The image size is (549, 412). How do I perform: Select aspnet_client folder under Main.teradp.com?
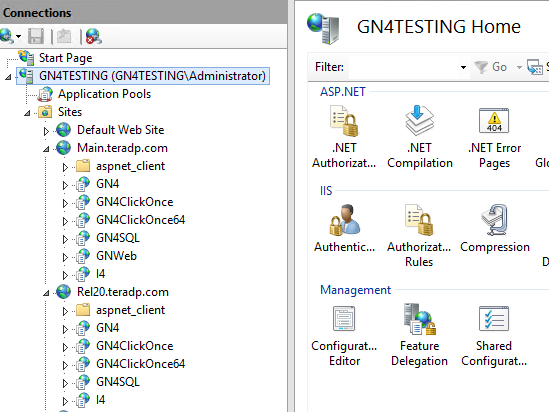coord(130,166)
